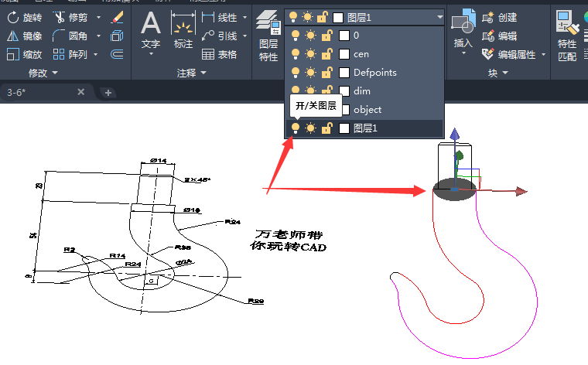Select the 旋转 (Rotate) tool

pyautogui.click(x=25, y=17)
